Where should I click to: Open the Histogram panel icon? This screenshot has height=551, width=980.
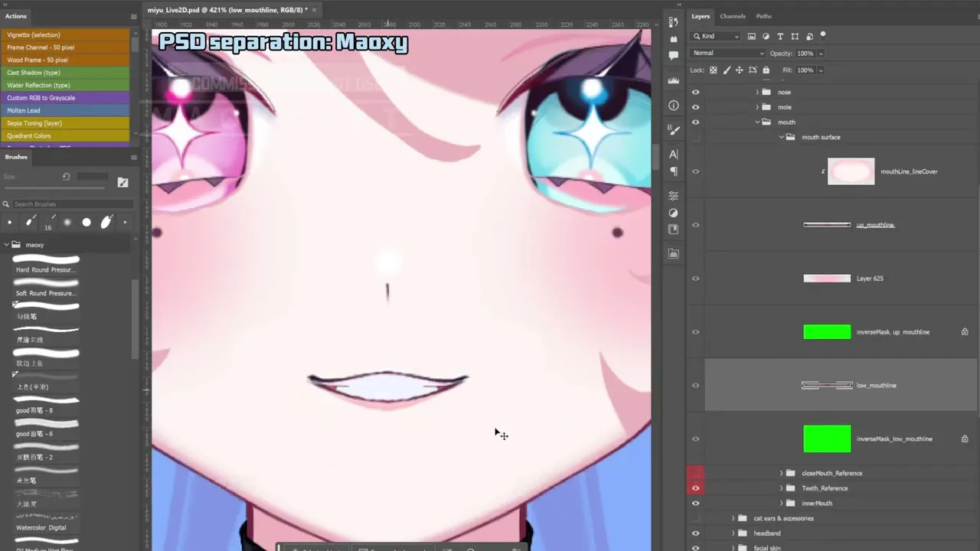[674, 80]
